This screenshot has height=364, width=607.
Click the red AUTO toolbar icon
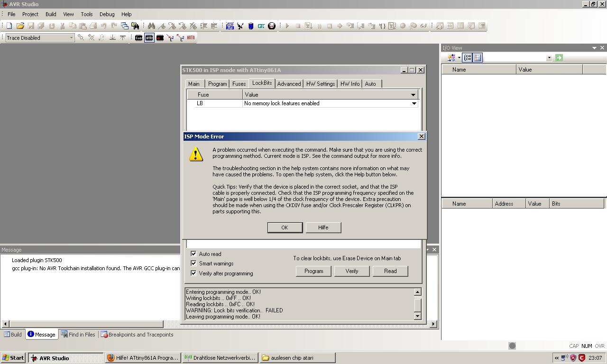coord(191,38)
